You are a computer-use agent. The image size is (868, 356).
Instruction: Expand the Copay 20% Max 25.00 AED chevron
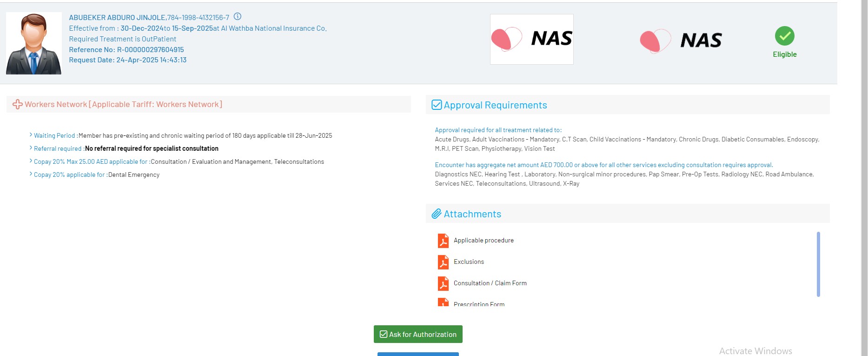pyautogui.click(x=31, y=161)
